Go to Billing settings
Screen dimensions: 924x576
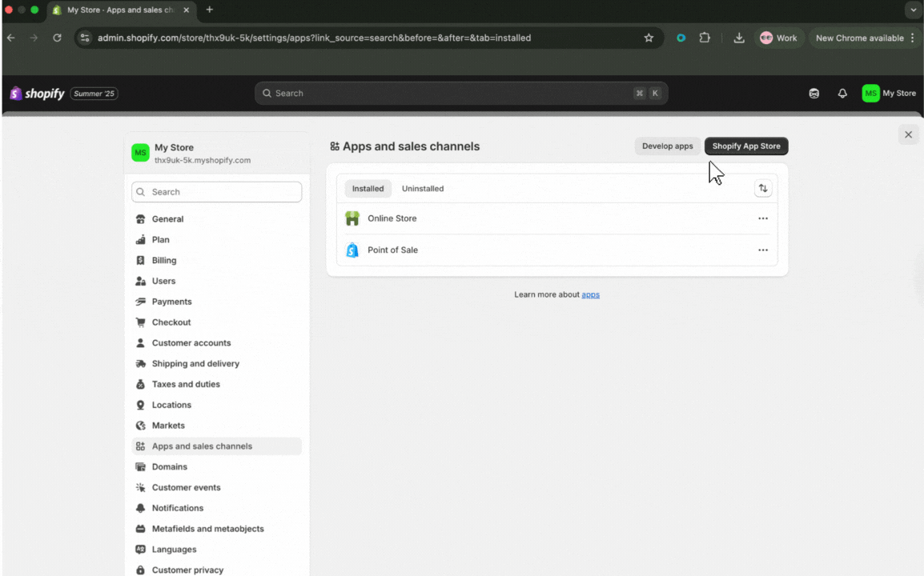[x=216, y=260]
